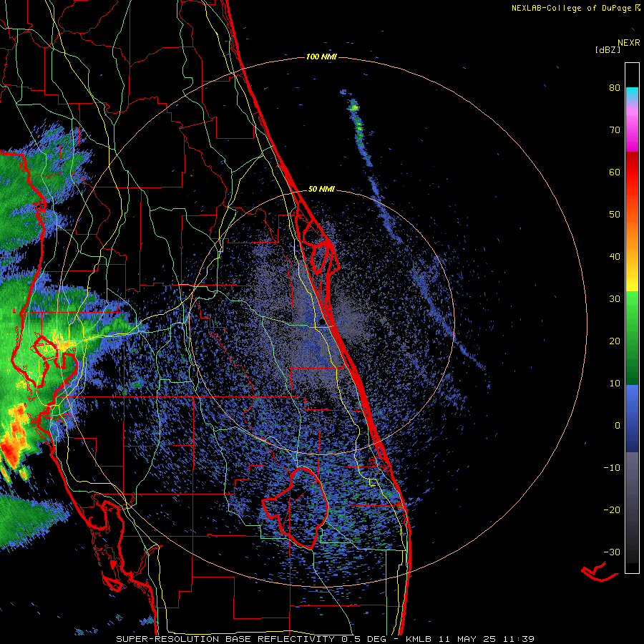Click the NEXR label at top right

click(629, 43)
